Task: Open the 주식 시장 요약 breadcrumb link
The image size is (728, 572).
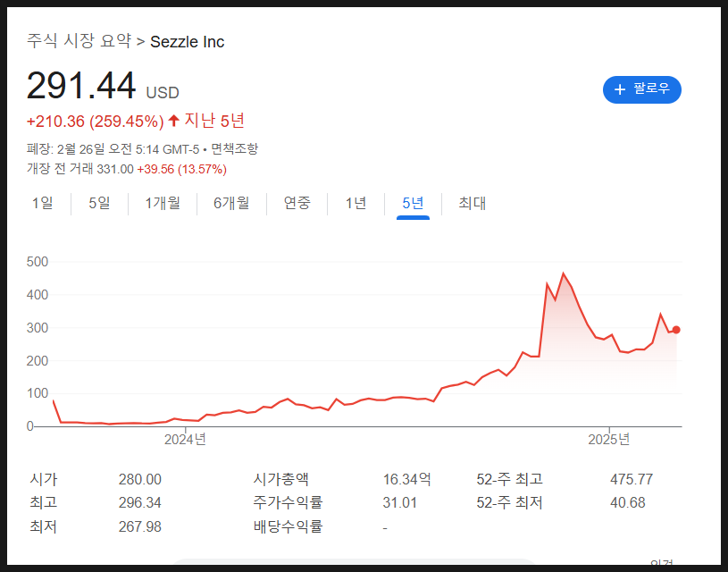Action: [x=79, y=41]
